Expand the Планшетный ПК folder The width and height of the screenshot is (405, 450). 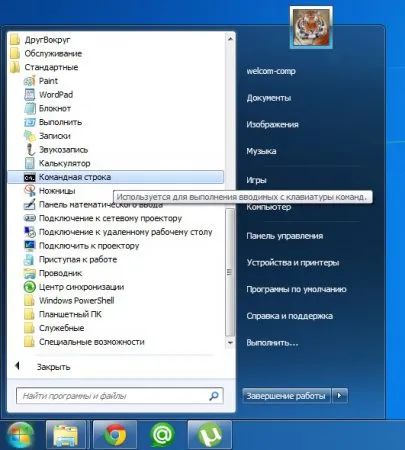click(29, 314)
